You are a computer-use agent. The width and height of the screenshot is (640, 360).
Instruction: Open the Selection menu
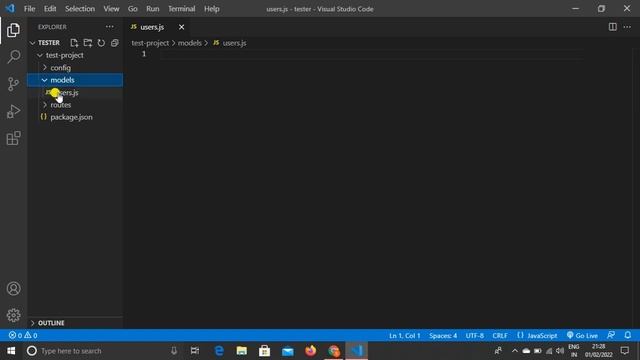tap(80, 9)
